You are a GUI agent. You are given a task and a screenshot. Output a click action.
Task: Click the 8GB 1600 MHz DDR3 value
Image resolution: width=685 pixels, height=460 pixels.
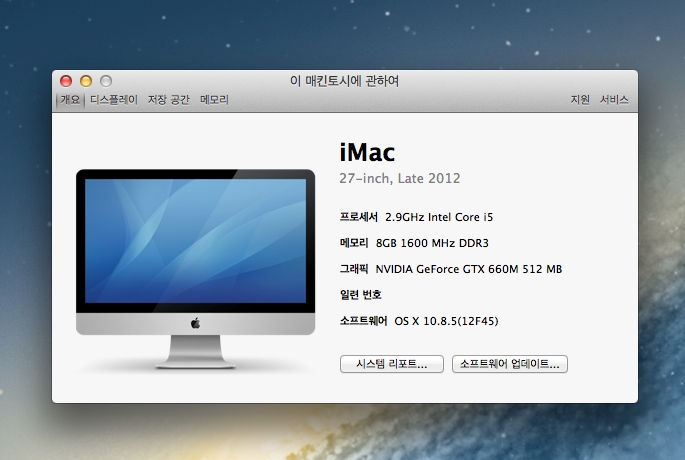432,243
